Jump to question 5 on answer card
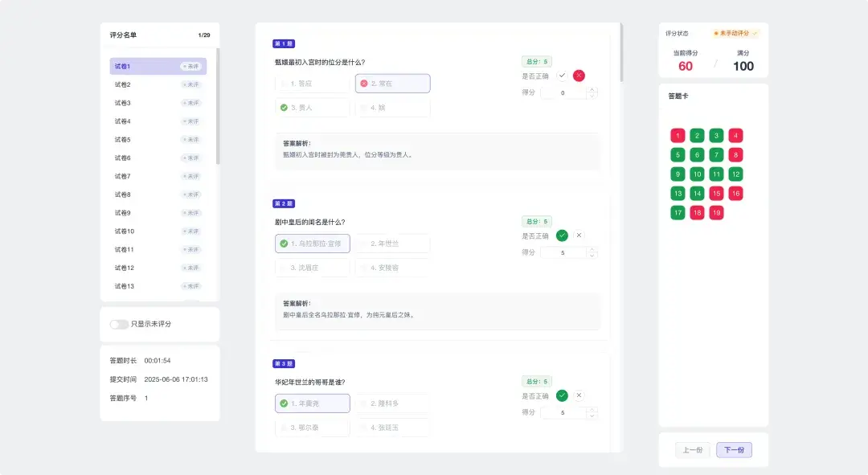The image size is (868, 475). coord(678,155)
